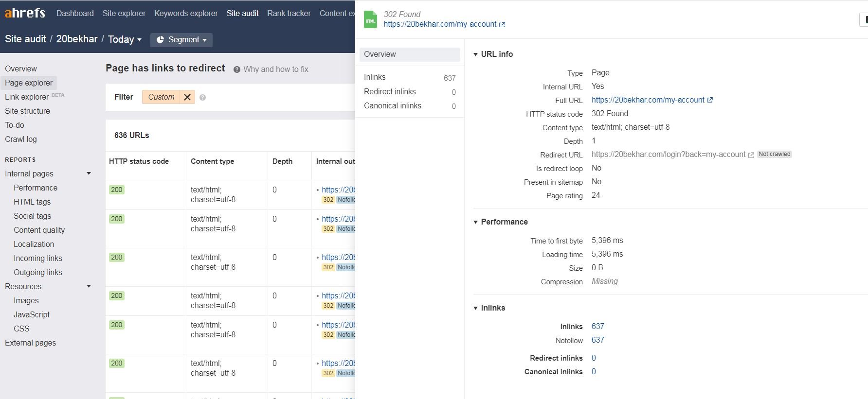The image size is (868, 399).
Task: Open 'Why and how to fix' link
Action: tap(276, 69)
